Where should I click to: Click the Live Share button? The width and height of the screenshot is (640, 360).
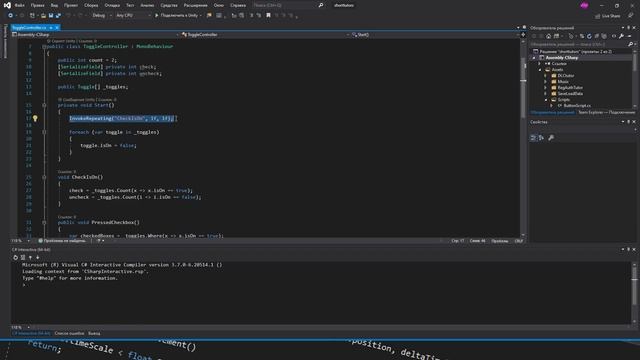pyautogui.click(x=608, y=16)
